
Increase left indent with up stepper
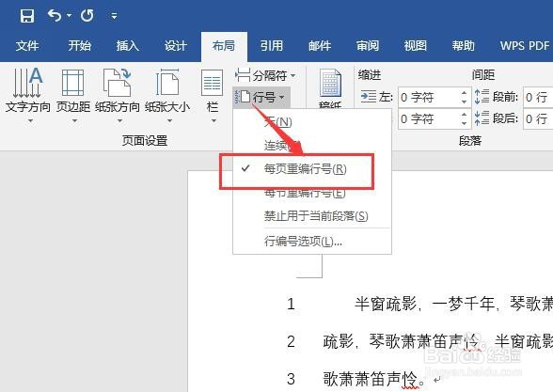click(x=465, y=93)
